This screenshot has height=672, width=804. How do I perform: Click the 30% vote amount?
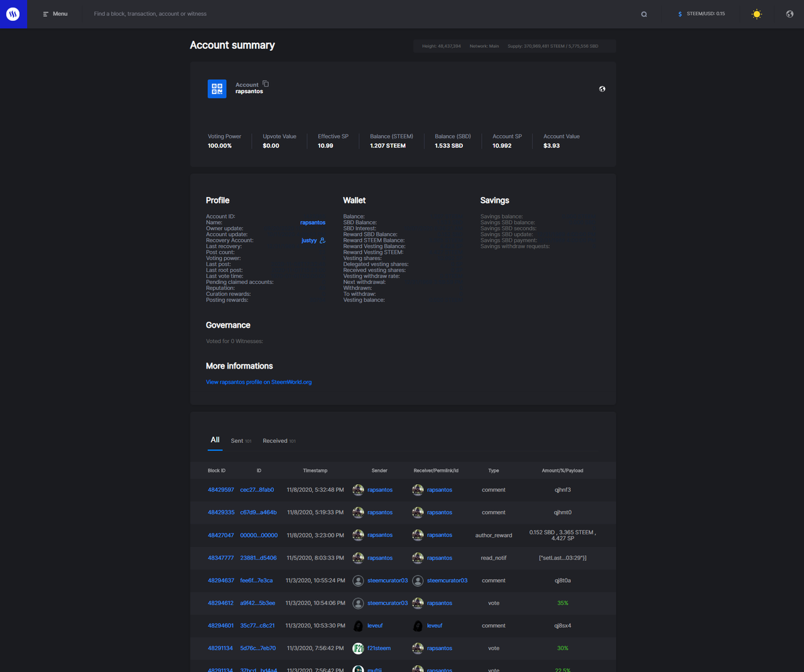coord(563,648)
